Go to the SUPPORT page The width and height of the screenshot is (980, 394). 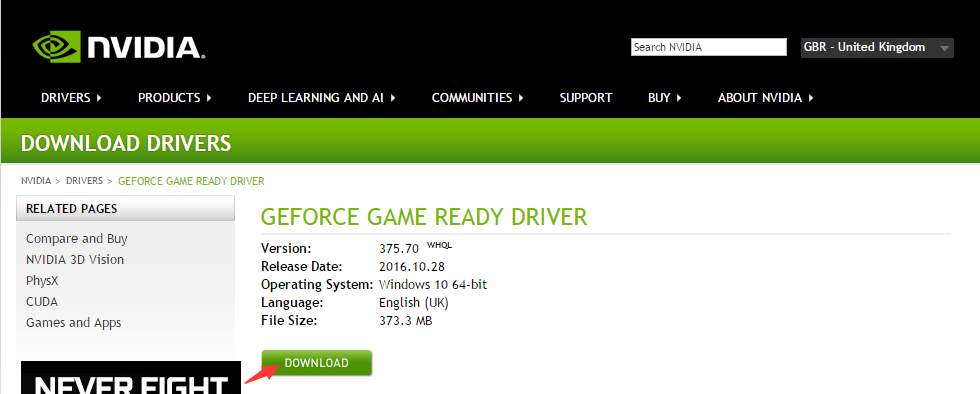tap(586, 98)
